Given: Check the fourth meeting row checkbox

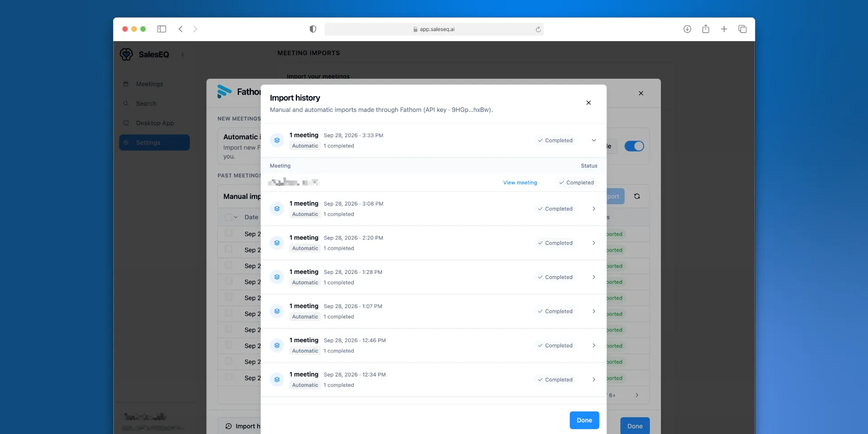Looking at the screenshot, I should [x=228, y=281].
